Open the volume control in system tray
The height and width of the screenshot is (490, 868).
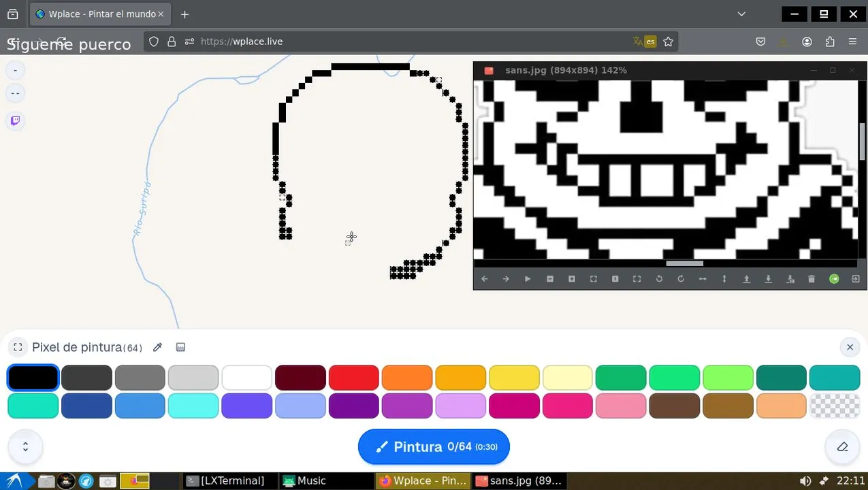tap(805, 481)
